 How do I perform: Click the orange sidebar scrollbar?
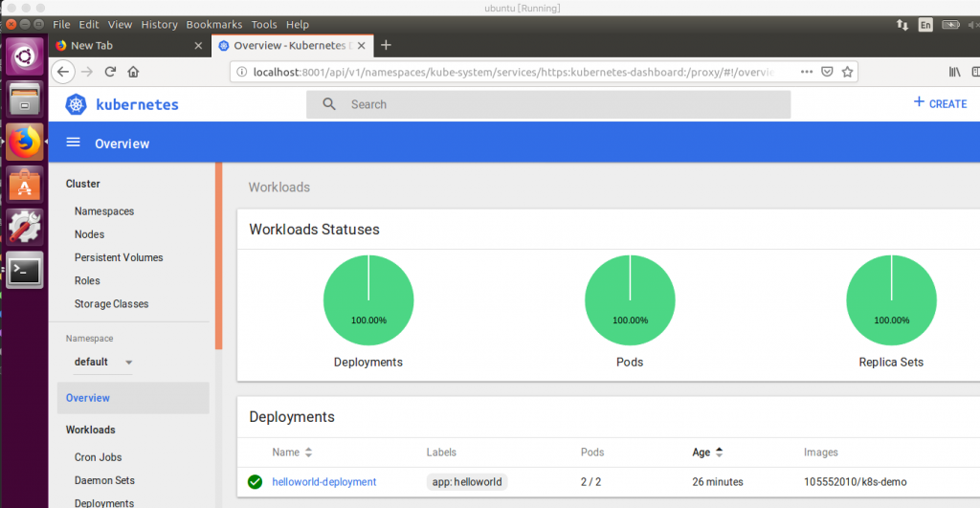219,255
